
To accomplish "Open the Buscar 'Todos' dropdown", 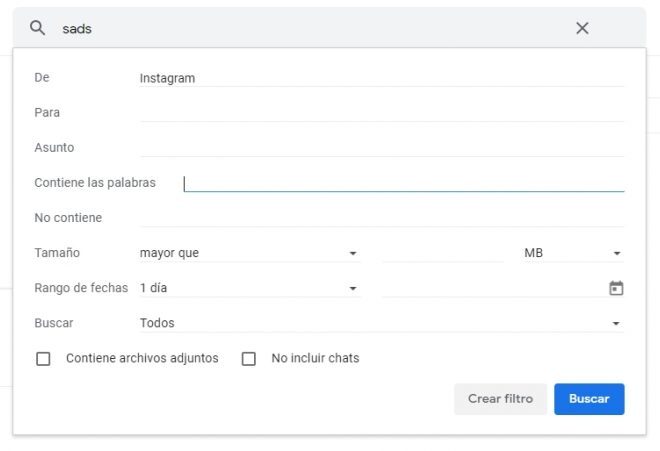I will [x=380, y=323].
